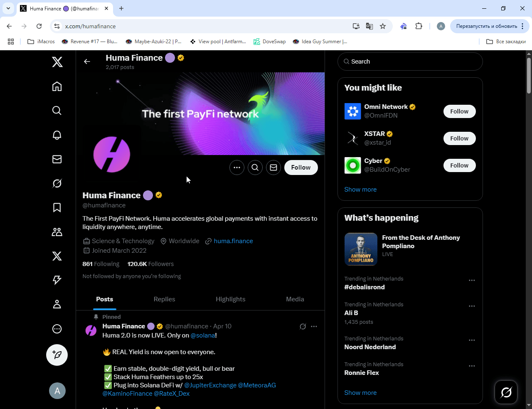Open X home logo in sidebar
Image resolution: width=532 pixels, height=409 pixels.
click(57, 62)
